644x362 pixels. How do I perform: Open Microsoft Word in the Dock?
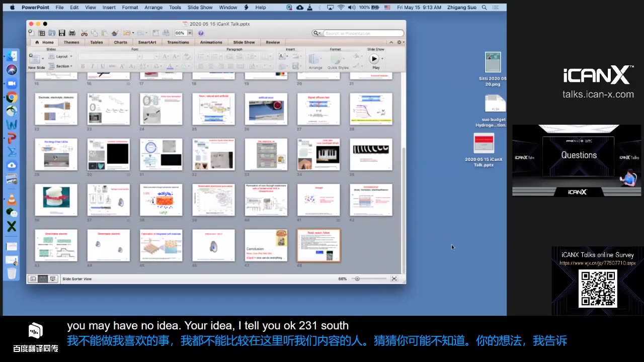(12, 124)
